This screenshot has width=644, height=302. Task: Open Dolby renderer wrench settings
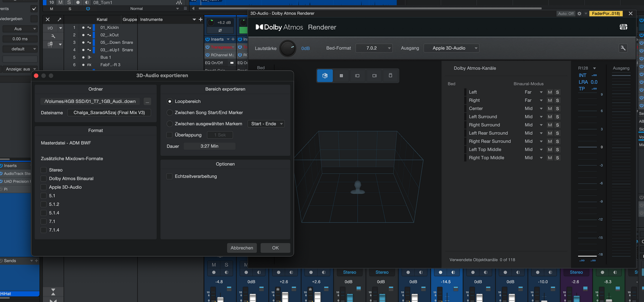tap(623, 48)
